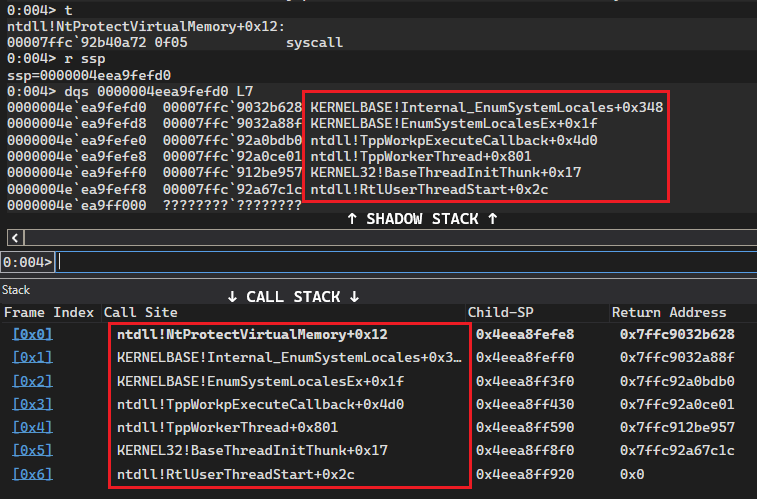The width and height of the screenshot is (757, 499).
Task: Open frame [0x4] link in Stack
Action: pos(32,427)
